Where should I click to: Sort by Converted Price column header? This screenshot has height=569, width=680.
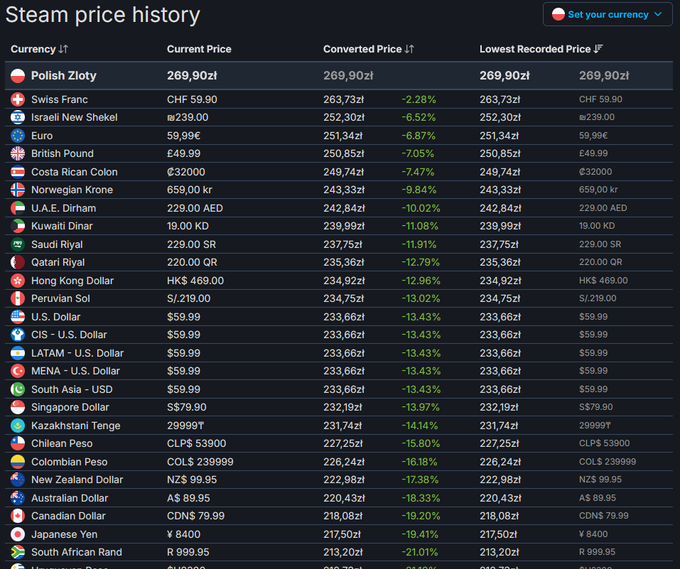(368, 49)
